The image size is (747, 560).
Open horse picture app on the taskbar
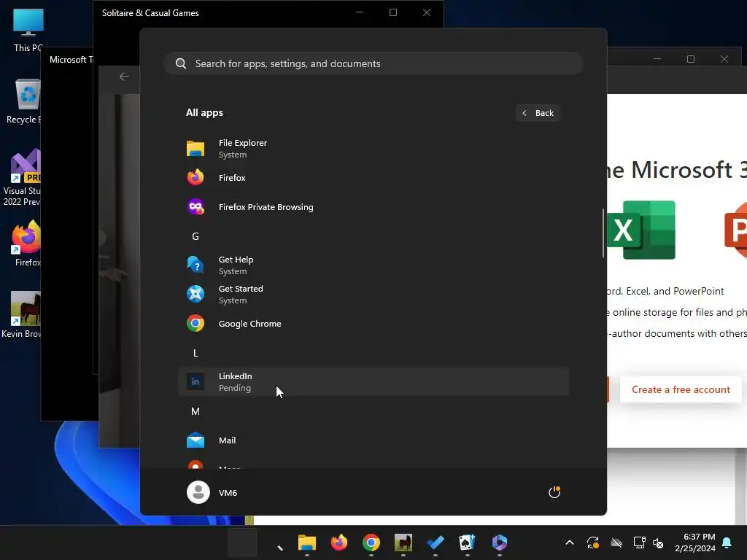tap(403, 542)
